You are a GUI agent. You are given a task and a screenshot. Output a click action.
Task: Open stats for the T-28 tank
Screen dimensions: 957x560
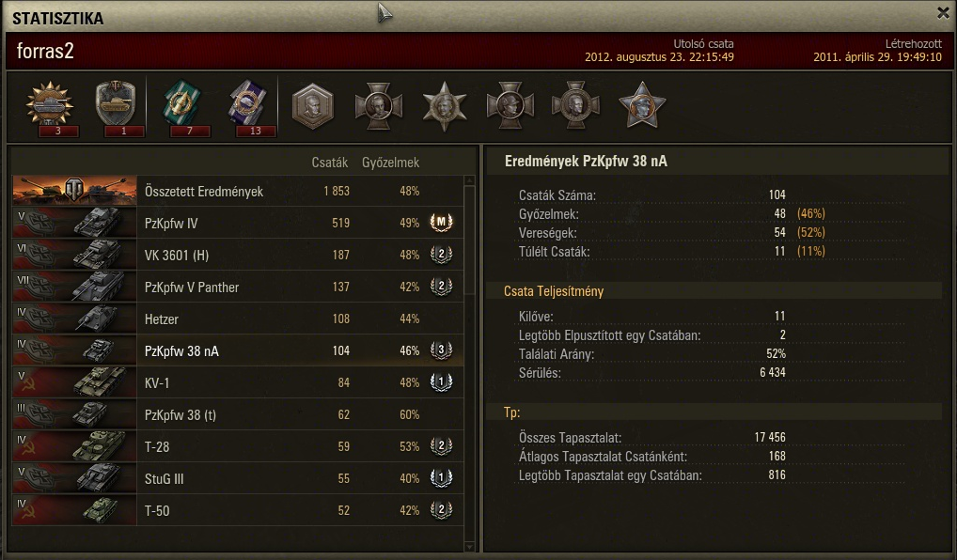click(238, 446)
